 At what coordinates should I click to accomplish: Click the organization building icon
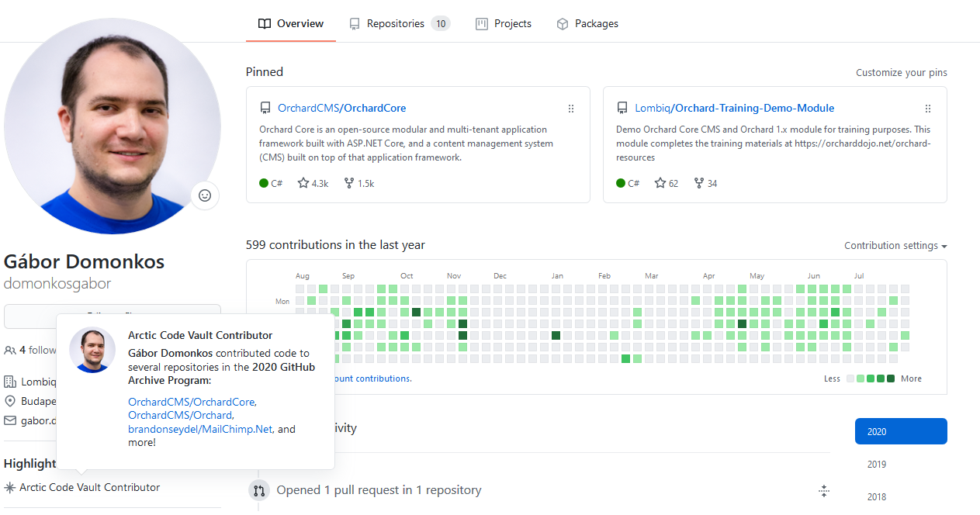click(10, 382)
